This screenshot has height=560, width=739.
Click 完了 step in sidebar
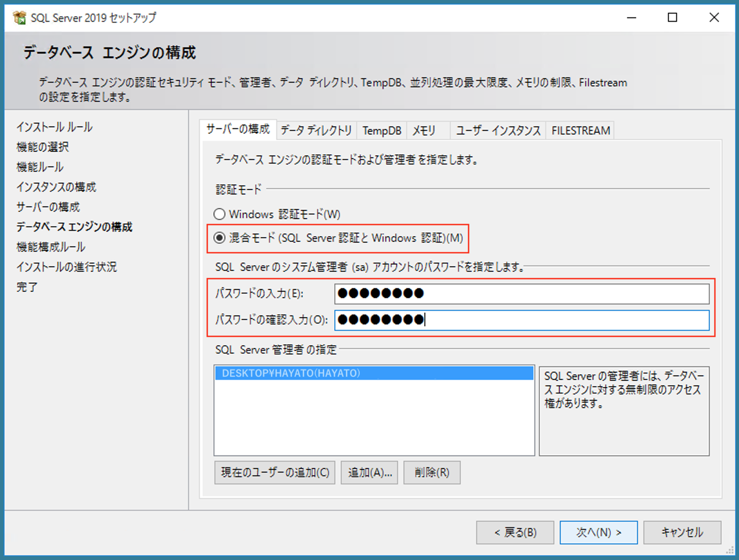point(27,287)
